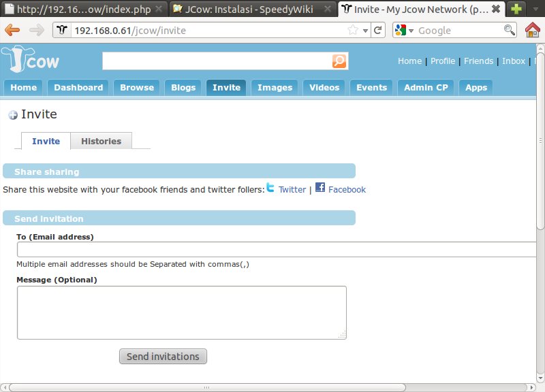Viewport: 545px width, 392px height.
Task: Expand the URL history dropdown arrow
Action: pyautogui.click(x=365, y=31)
